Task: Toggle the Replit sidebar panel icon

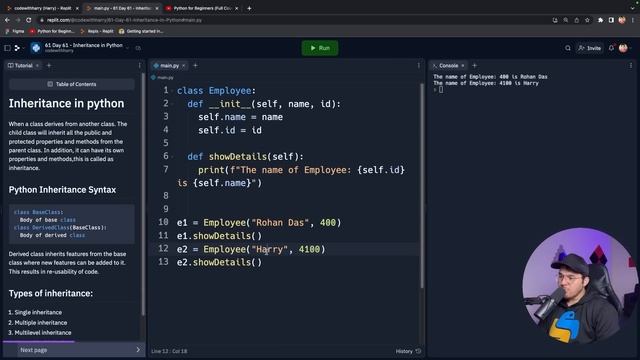Action: (7, 48)
